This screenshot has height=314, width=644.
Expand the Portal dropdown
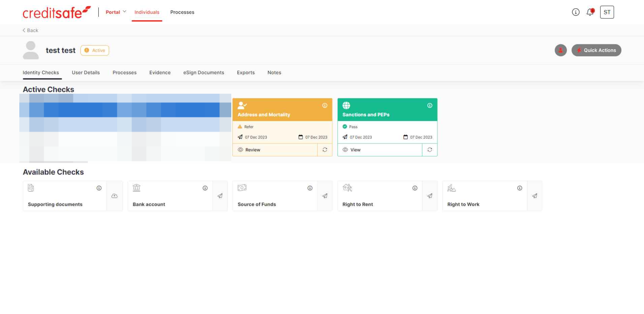pos(116,12)
